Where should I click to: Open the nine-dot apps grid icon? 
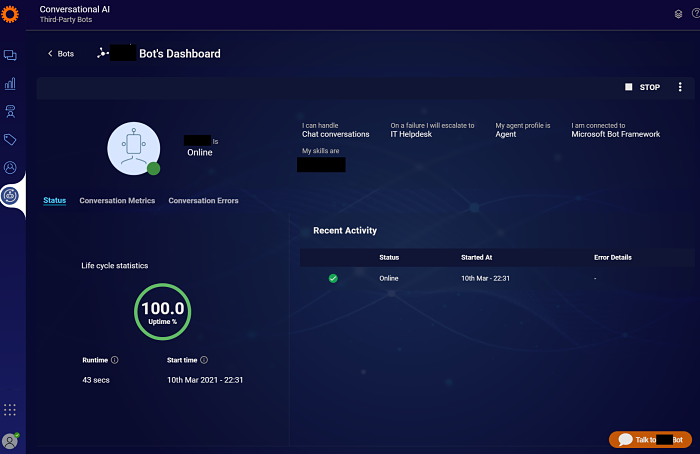[10, 410]
